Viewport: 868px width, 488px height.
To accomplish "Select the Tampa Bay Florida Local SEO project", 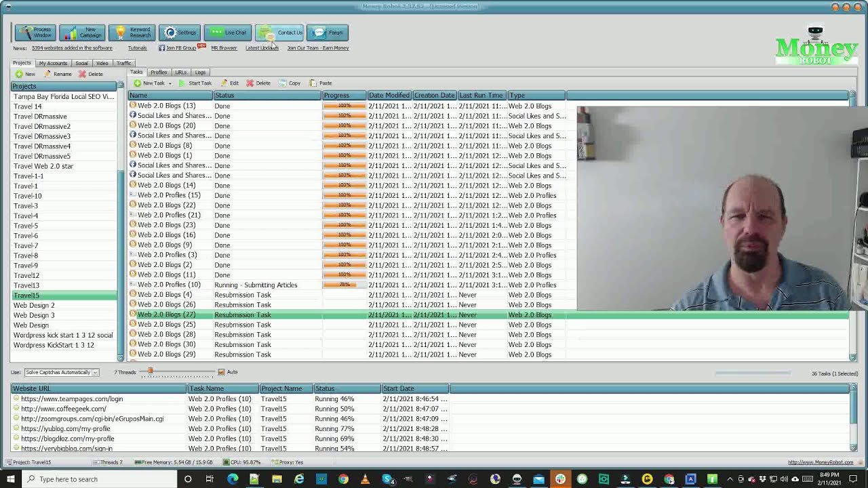I will 64,96.
